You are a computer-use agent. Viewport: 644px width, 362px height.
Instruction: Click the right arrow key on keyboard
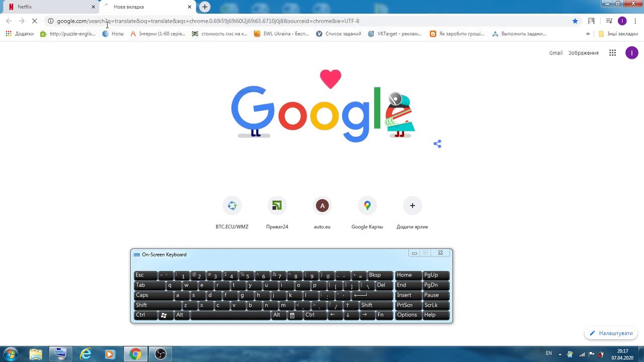click(366, 315)
